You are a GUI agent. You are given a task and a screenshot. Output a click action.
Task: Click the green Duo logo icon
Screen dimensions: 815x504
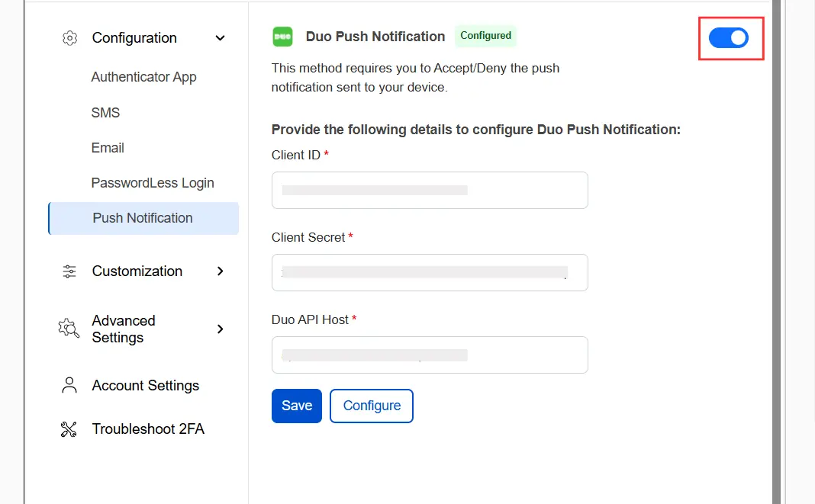tap(283, 37)
